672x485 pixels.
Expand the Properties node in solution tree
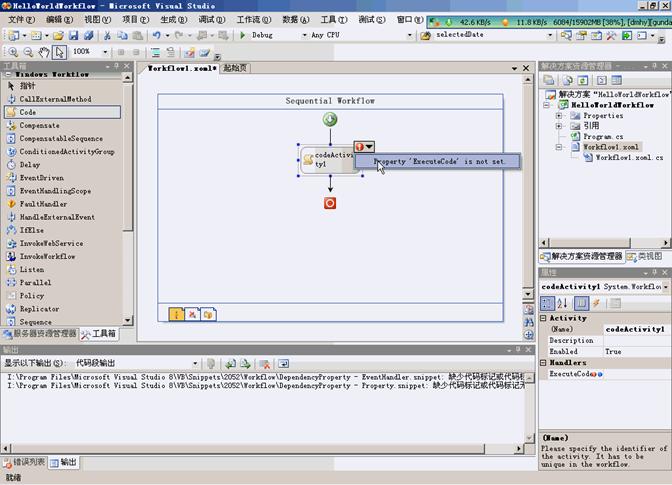pos(558,116)
